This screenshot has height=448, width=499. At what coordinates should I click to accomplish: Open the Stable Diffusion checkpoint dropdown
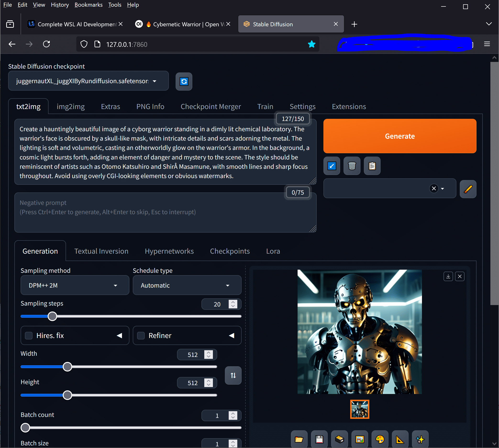coord(89,81)
